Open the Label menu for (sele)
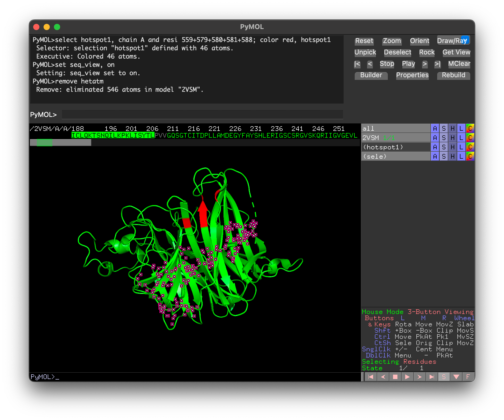Screen dimensions: 504x420 coord(461,156)
